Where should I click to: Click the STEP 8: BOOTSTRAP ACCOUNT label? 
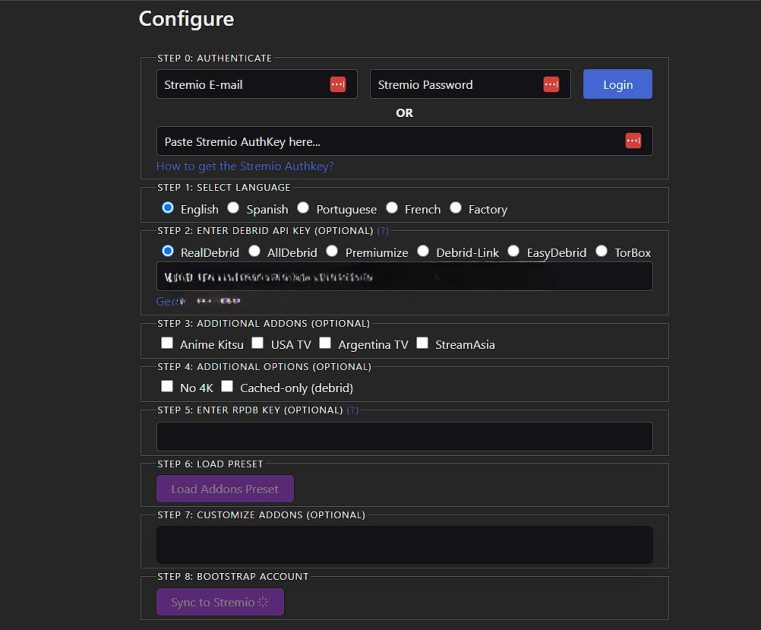coord(233,577)
